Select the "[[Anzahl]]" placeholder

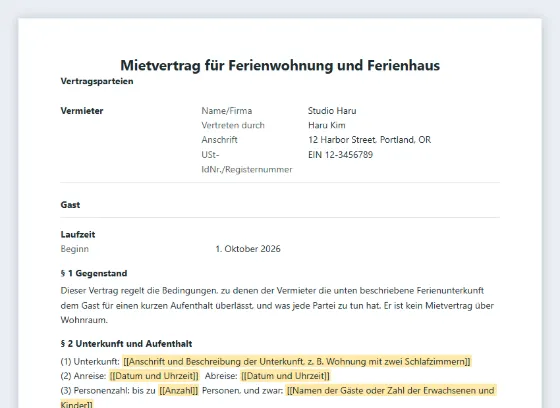coord(178,390)
